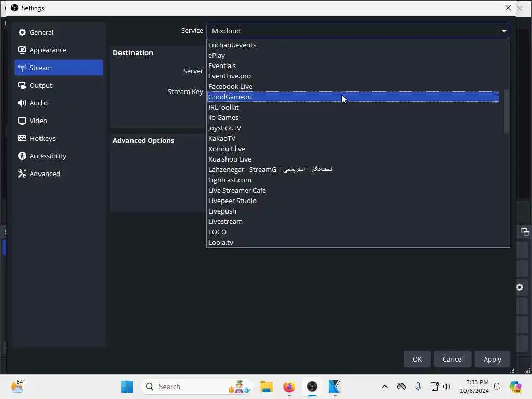Screen dimensions: 532x399
Task: Select ePlay from the service list
Action: (353, 55)
